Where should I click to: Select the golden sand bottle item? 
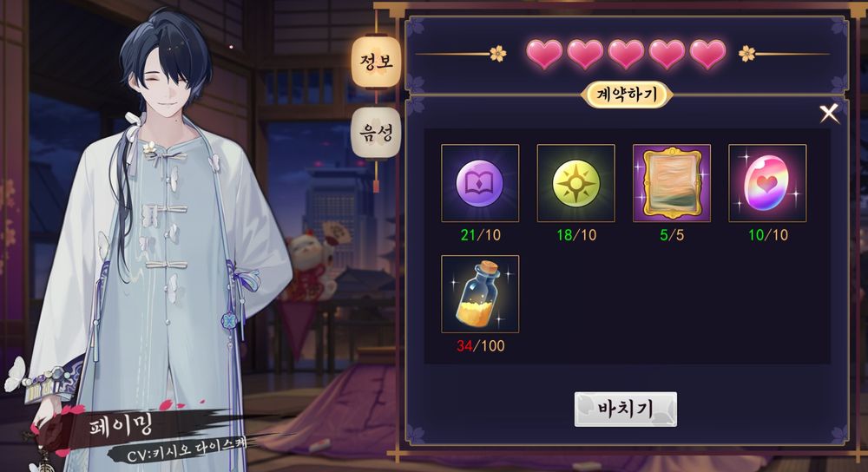480,294
